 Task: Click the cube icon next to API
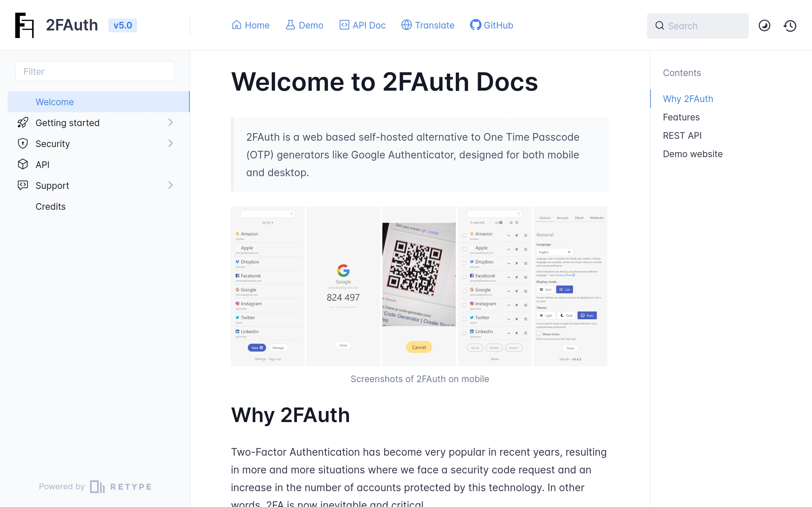tap(22, 164)
